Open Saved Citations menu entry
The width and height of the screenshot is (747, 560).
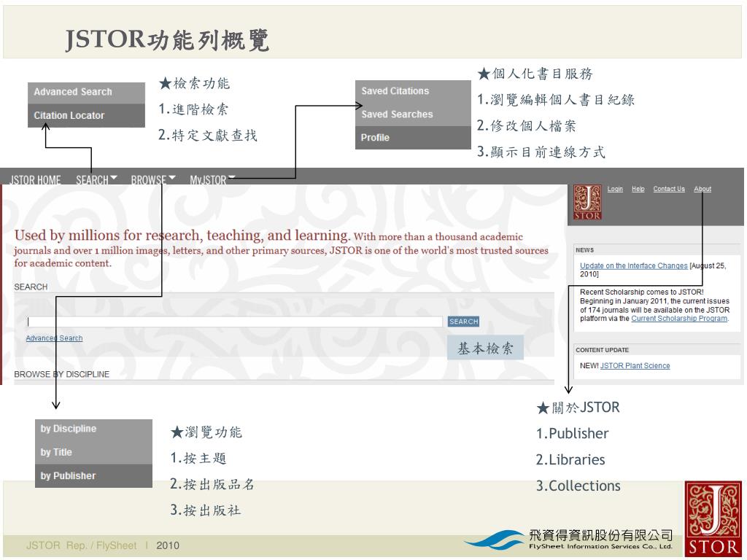click(413, 91)
